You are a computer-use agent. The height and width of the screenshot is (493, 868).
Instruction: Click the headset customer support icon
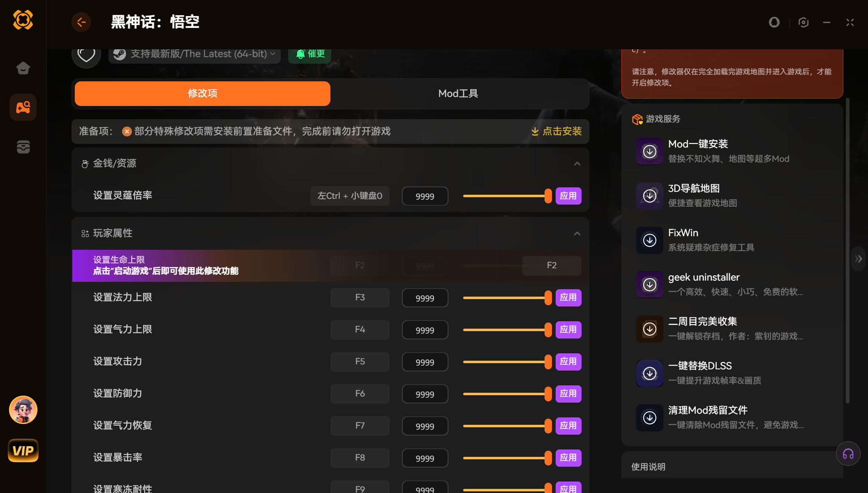[848, 454]
